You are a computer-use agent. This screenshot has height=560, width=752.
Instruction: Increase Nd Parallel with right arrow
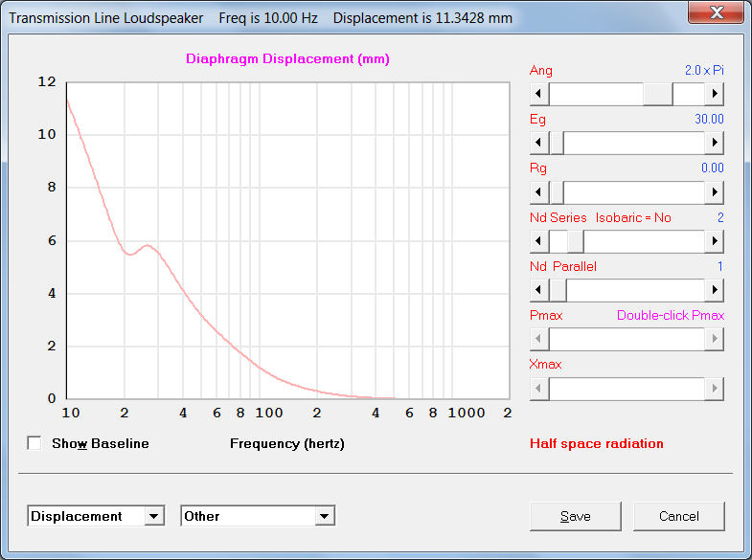click(714, 290)
